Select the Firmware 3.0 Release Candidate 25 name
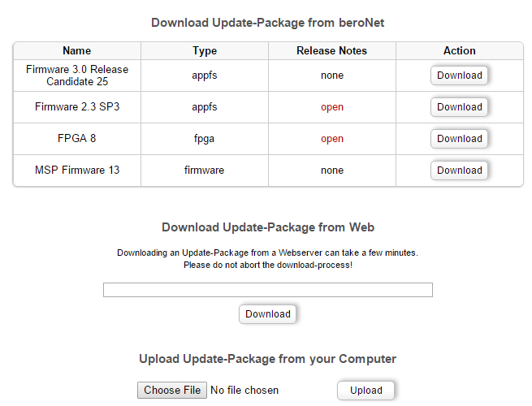The height and width of the screenshot is (406, 532). click(x=77, y=76)
